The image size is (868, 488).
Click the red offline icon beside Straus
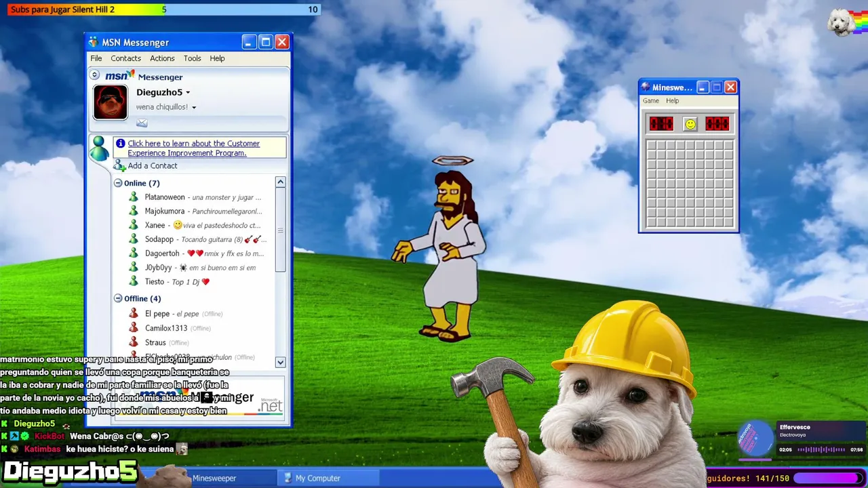pos(134,342)
